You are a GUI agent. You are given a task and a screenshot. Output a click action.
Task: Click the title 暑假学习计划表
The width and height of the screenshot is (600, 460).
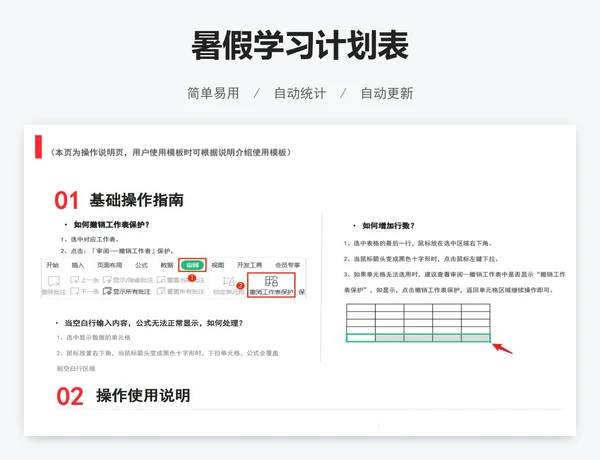point(300,46)
